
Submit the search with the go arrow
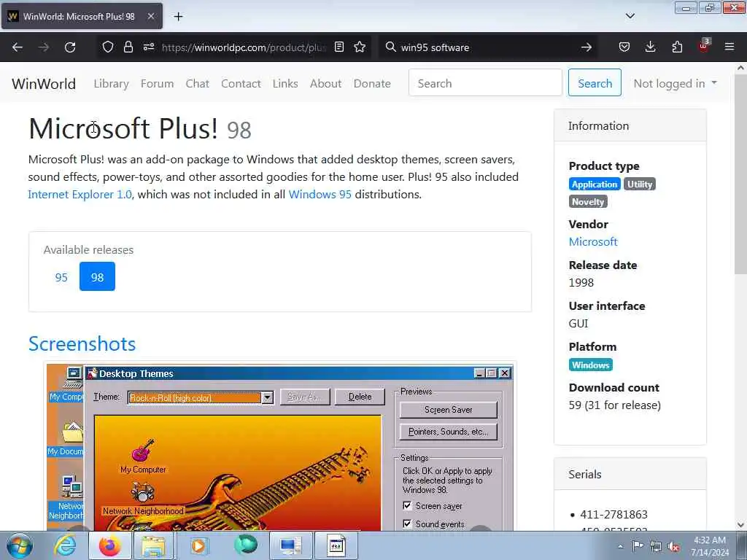tap(587, 47)
